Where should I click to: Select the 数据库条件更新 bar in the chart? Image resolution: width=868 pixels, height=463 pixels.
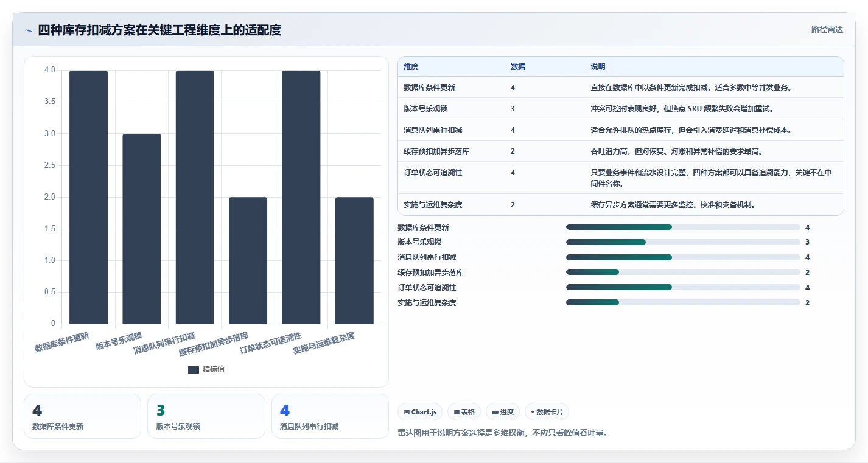(x=88, y=197)
